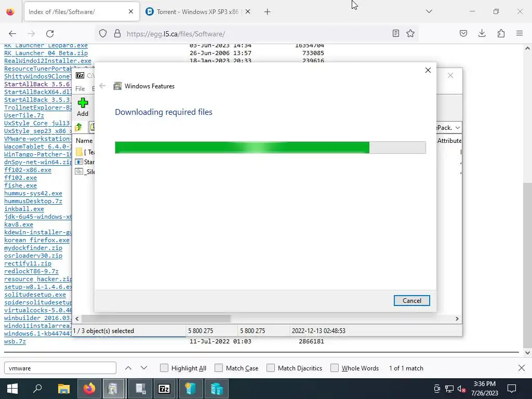Cancel the Windows Features download
The height and width of the screenshot is (399, 532).
[411, 301]
